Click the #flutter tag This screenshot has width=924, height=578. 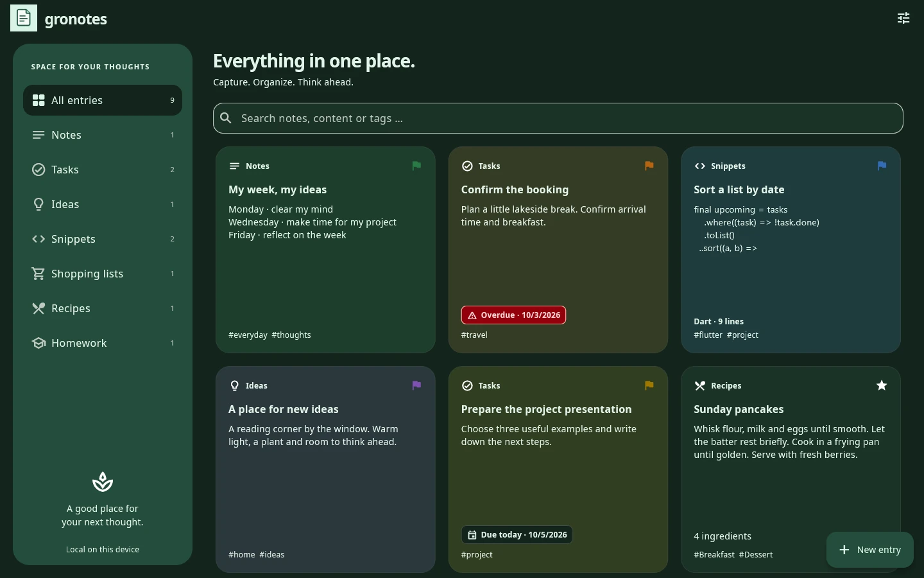[x=708, y=335]
